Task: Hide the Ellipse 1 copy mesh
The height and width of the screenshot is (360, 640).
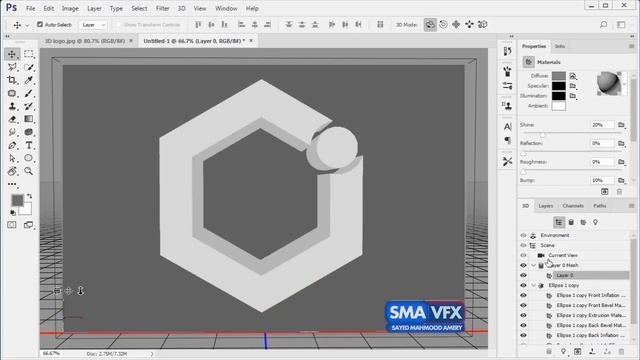Action: coord(523,285)
